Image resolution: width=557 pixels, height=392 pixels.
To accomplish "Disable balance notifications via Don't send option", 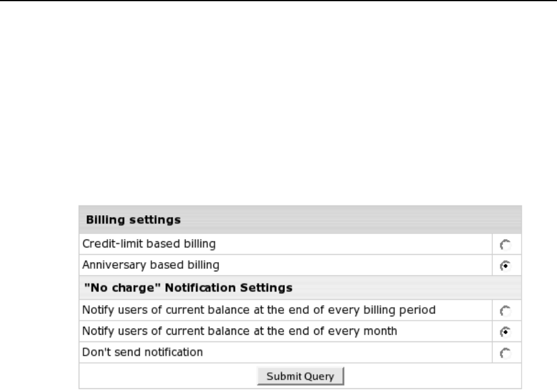I will pyautogui.click(x=505, y=353).
